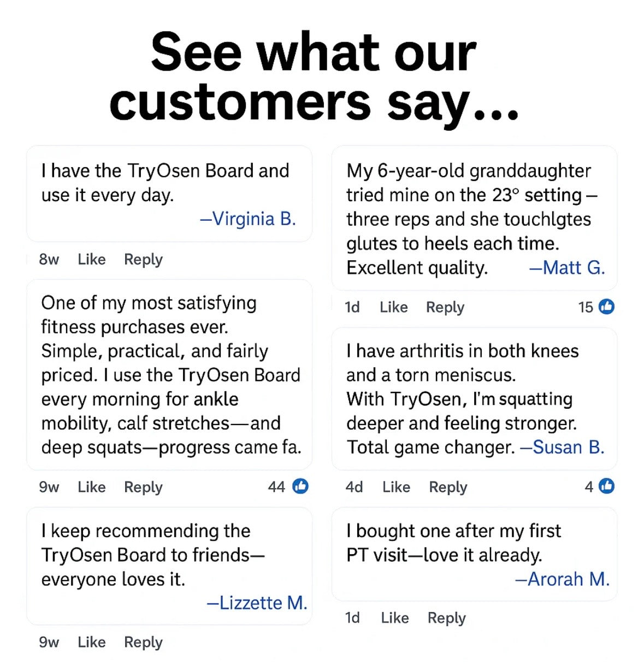Reply to Susan B.'s comment

(x=448, y=487)
